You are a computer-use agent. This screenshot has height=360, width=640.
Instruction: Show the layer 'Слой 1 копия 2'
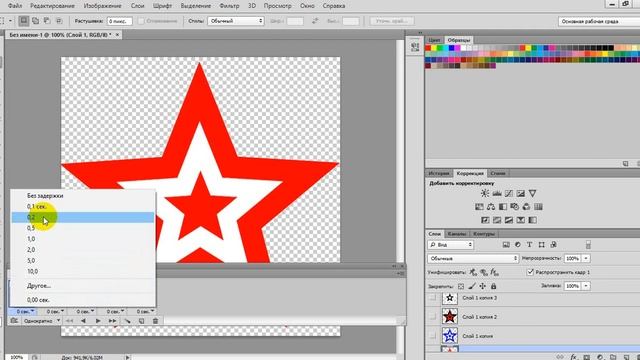pyautogui.click(x=433, y=317)
